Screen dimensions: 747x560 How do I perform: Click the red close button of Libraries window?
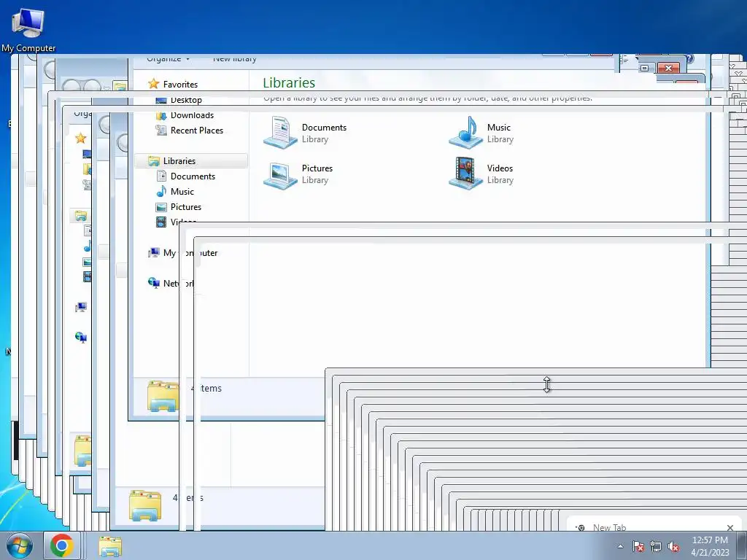pos(668,68)
